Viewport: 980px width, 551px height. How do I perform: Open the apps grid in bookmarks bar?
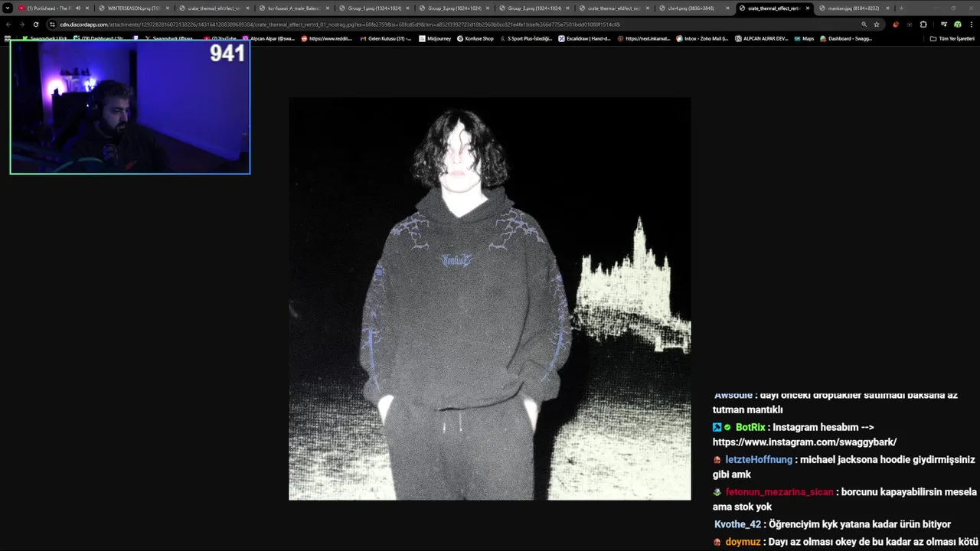tap(8, 38)
